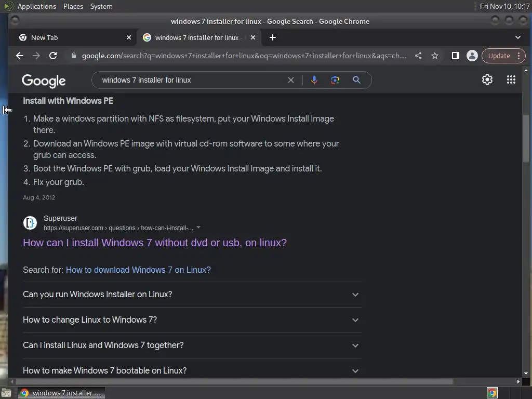
Task: Click the horizontal scroll left arrow
Action: click(x=12, y=381)
